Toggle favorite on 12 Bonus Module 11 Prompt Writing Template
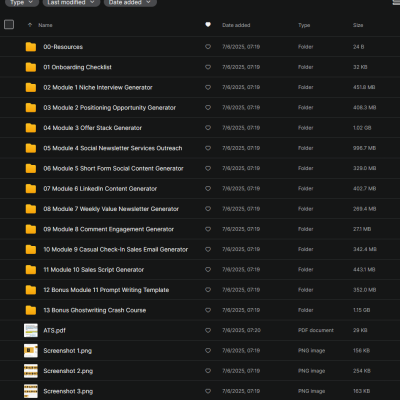 point(208,290)
